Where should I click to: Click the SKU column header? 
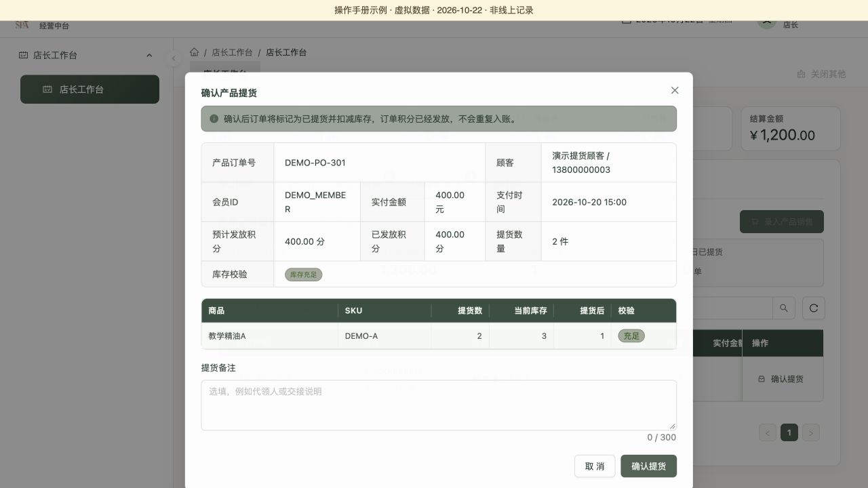tap(384, 310)
